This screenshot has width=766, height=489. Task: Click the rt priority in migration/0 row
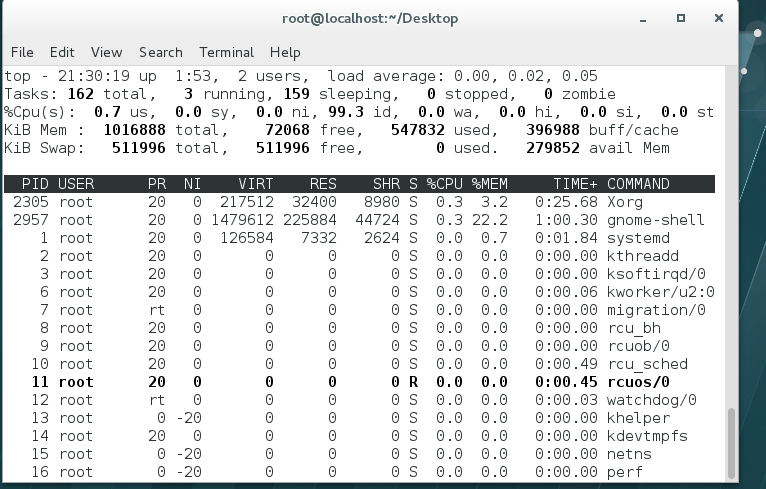coord(157,310)
